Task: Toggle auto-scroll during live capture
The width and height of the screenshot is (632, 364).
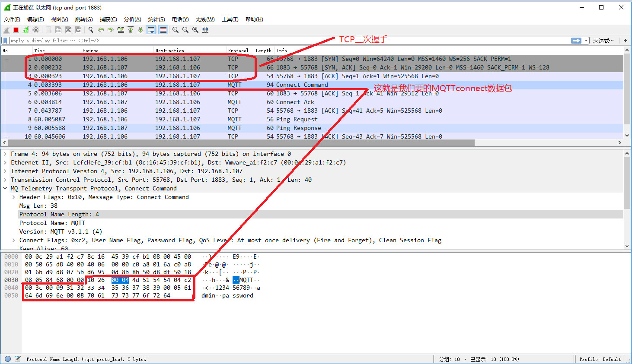Action: [151, 30]
